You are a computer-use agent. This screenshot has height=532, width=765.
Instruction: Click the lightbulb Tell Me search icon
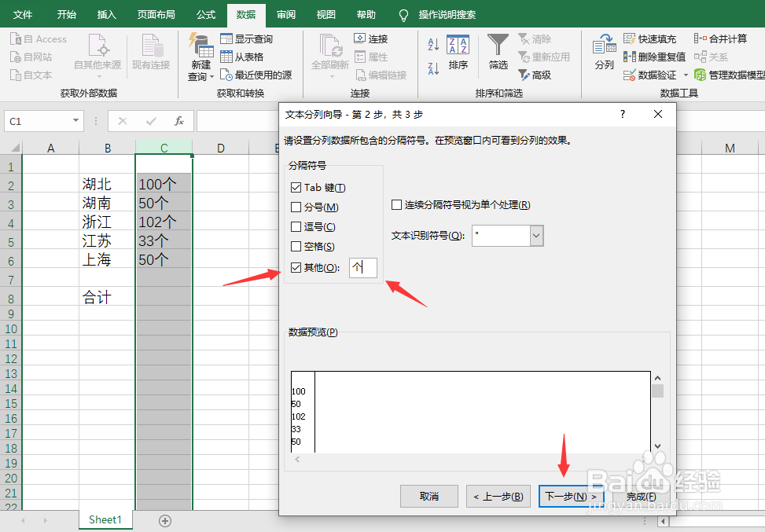click(x=403, y=15)
